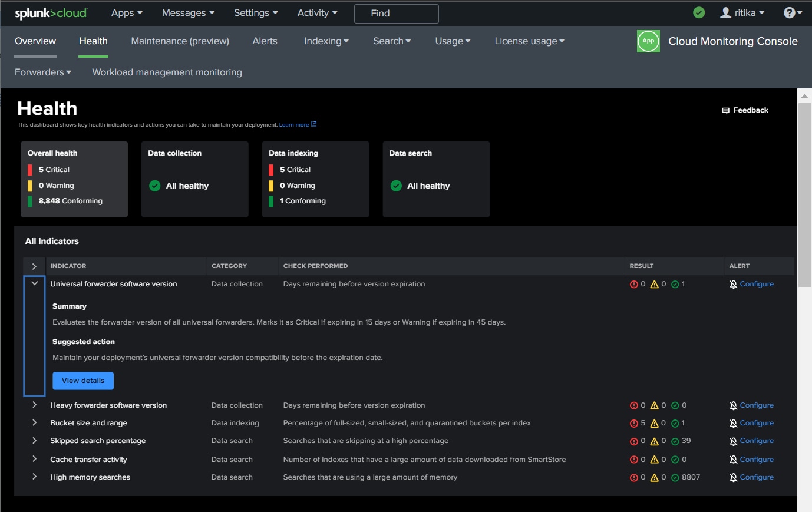Open the Indexing dropdown
Image resolution: width=812 pixels, height=512 pixels.
click(326, 41)
